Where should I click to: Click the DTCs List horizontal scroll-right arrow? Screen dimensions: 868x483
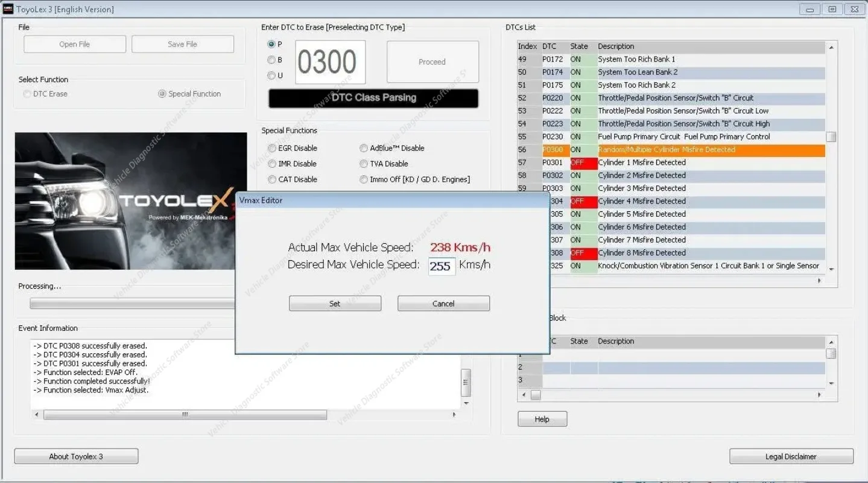pos(819,281)
